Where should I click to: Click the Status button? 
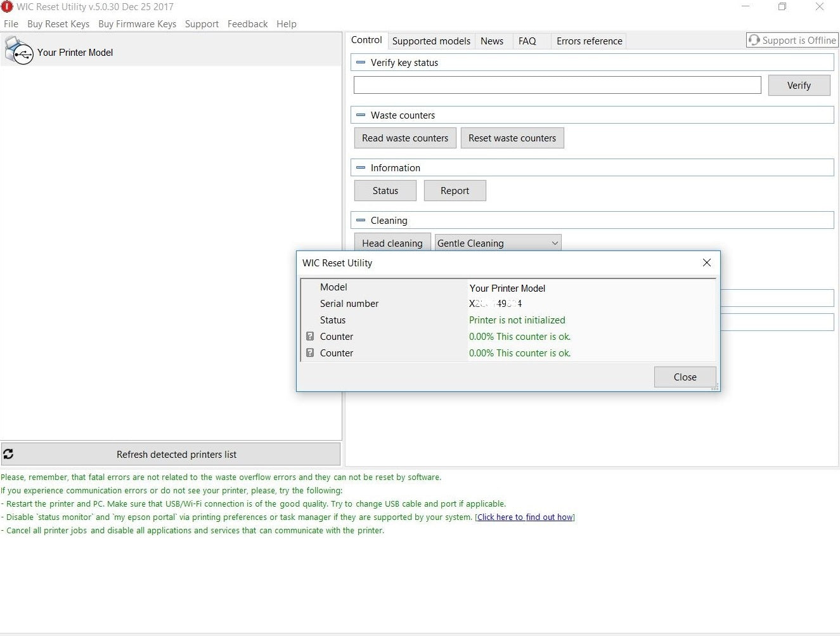[x=385, y=190]
